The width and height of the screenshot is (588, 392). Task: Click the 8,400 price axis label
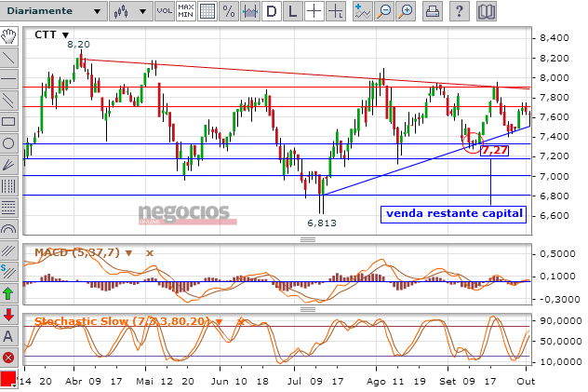coord(555,38)
